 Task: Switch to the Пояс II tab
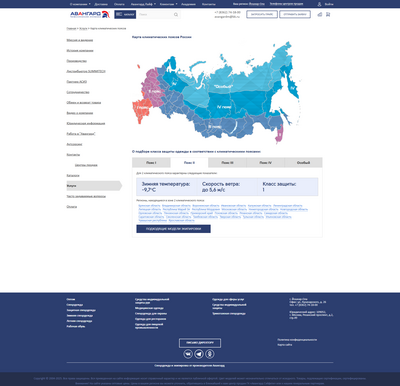pos(189,162)
